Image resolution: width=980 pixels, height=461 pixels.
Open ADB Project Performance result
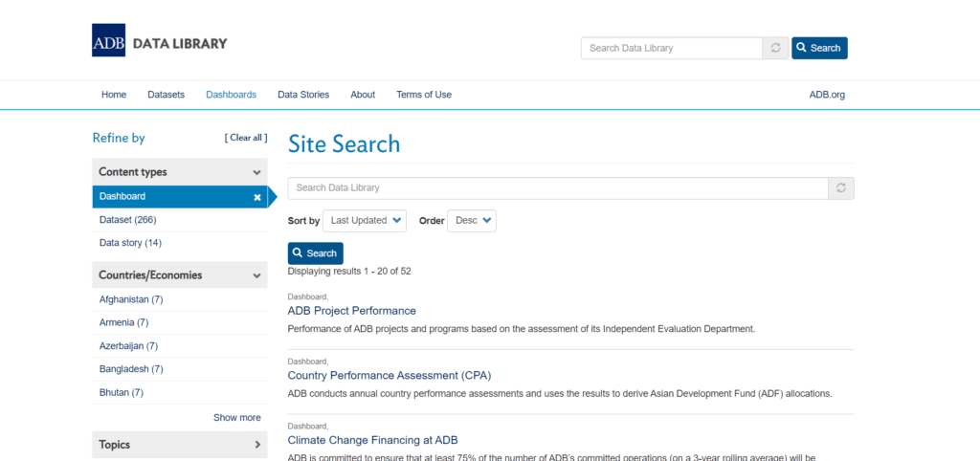point(352,311)
